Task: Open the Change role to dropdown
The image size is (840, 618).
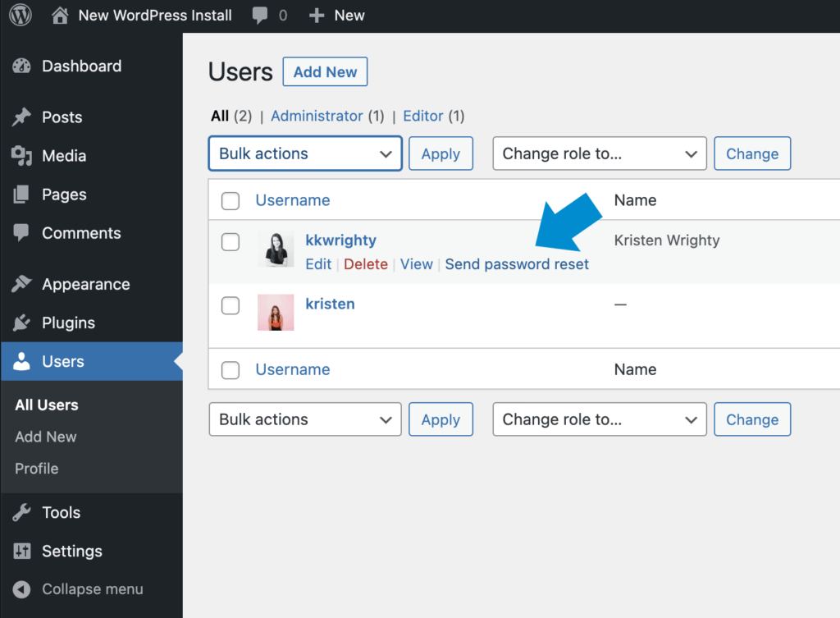Action: click(x=599, y=153)
